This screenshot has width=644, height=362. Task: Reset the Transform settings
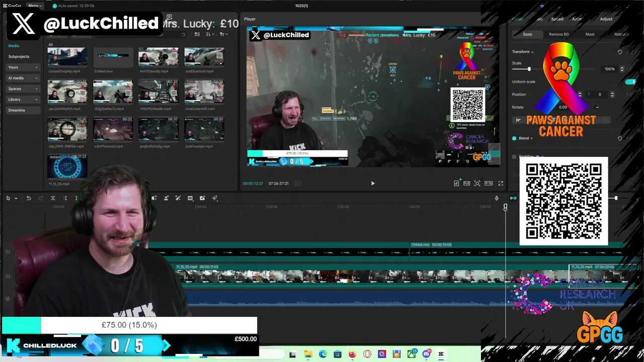(620, 52)
